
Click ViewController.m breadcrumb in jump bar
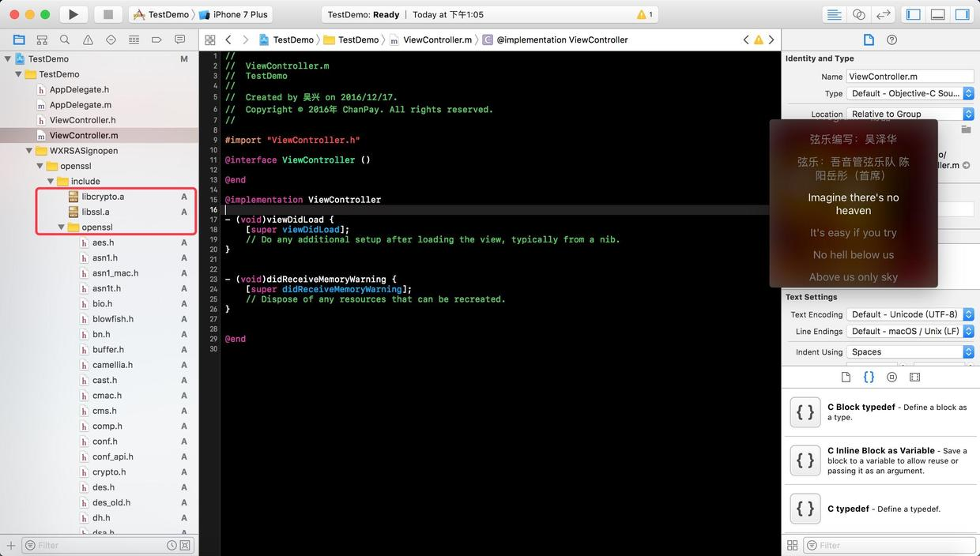coord(431,39)
